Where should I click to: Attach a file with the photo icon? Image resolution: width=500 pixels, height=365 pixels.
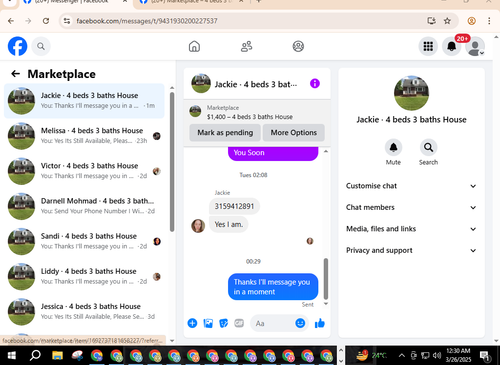pos(208,323)
